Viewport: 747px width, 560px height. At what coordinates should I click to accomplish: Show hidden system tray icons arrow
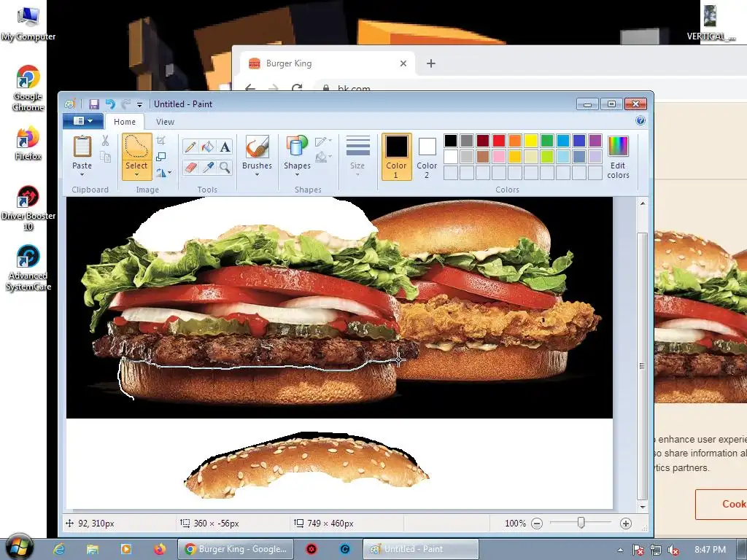[620, 550]
